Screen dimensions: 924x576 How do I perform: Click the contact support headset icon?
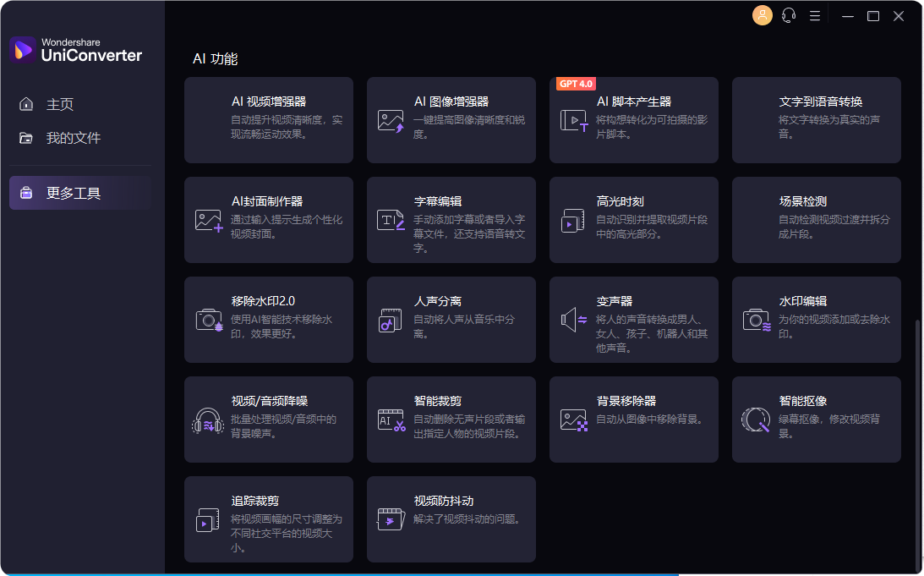pos(789,15)
